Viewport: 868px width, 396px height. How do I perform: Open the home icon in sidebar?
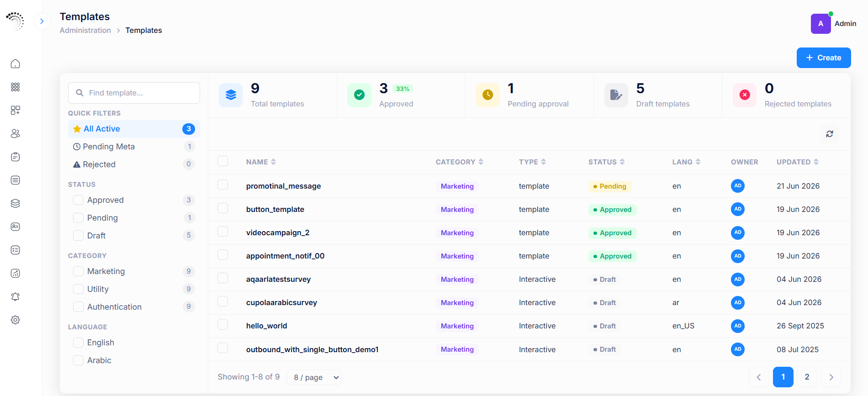click(x=15, y=63)
